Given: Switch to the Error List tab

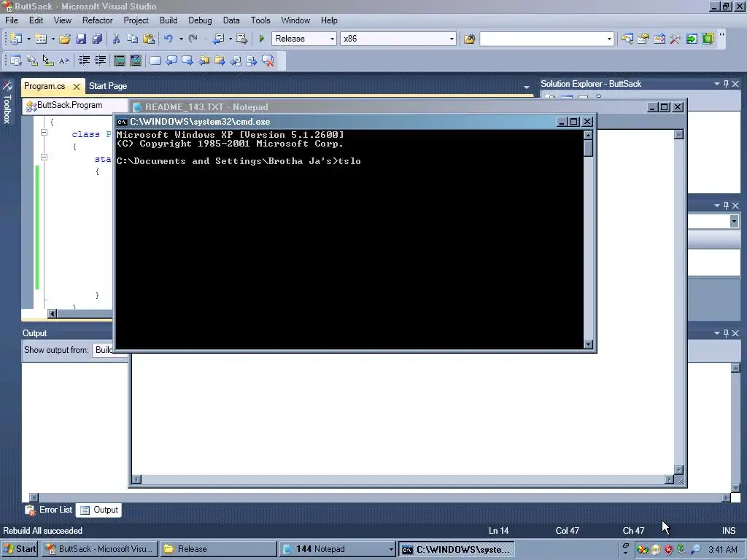Looking at the screenshot, I should click(x=49, y=510).
